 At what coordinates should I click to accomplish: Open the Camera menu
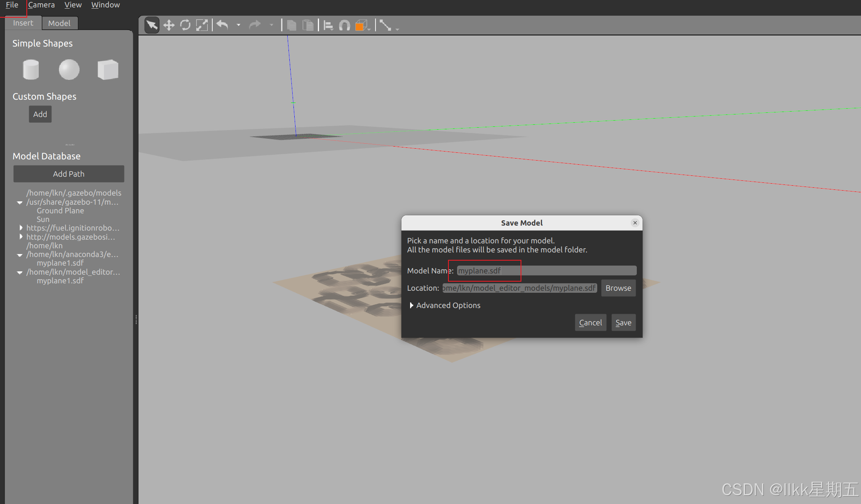pos(41,5)
